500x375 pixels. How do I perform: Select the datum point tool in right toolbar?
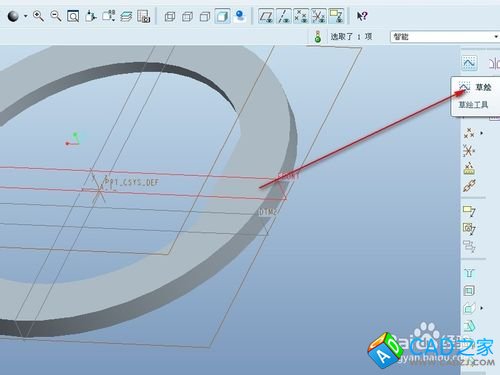click(469, 133)
